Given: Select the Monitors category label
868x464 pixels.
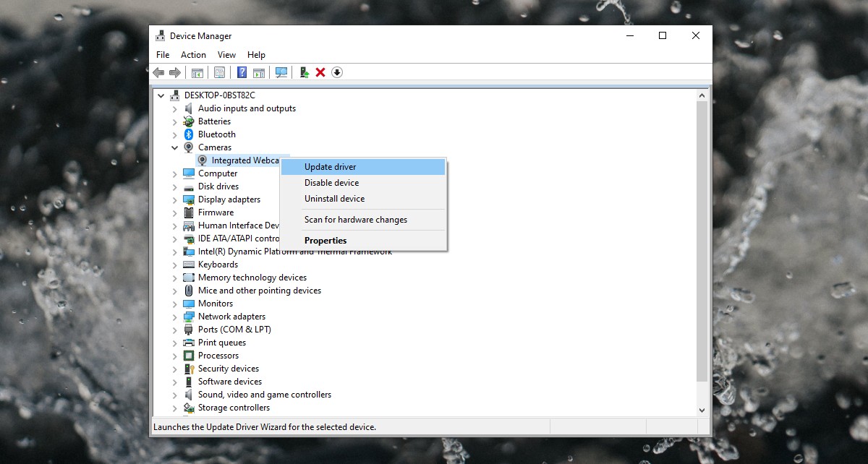Looking at the screenshot, I should click(216, 304).
